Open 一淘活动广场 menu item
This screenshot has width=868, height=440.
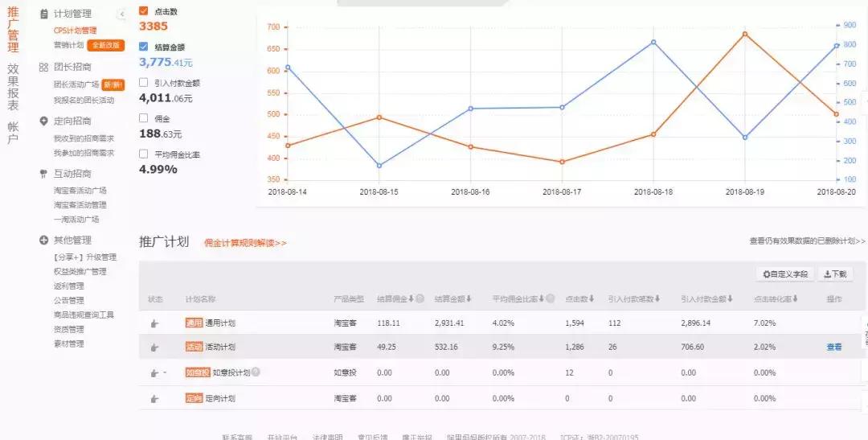tap(76, 220)
